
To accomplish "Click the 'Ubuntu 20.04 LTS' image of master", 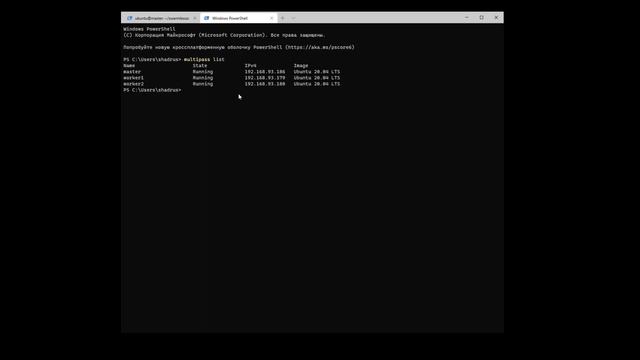I will click(317, 72).
